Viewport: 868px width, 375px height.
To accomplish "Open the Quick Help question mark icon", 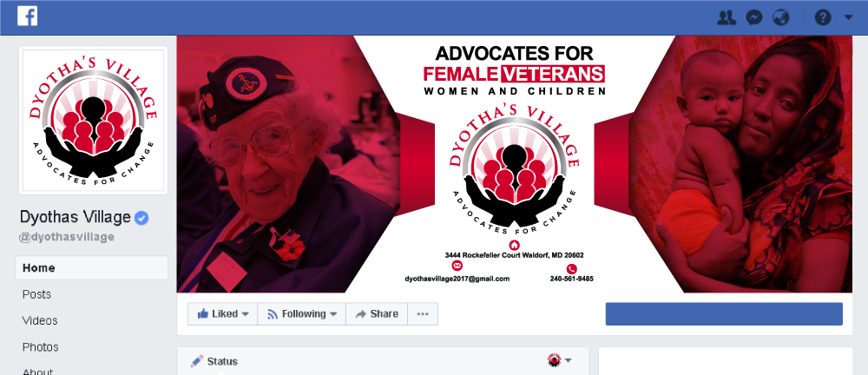I will 823,17.
